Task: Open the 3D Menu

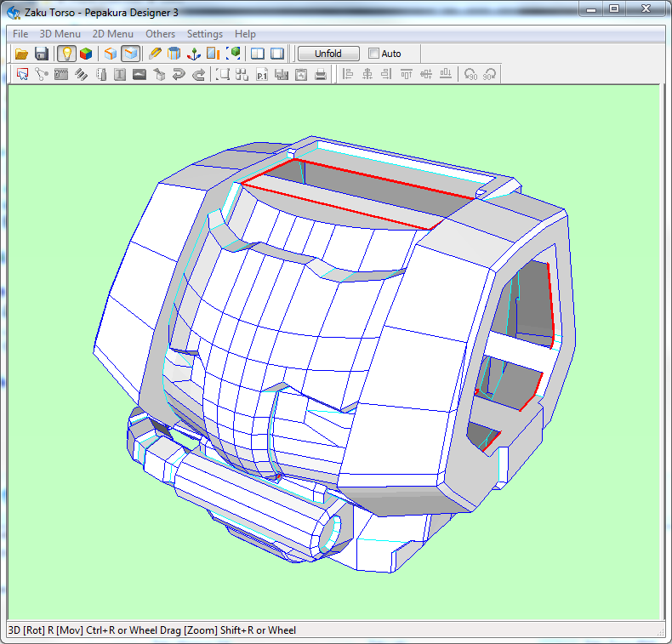Action: [x=60, y=34]
